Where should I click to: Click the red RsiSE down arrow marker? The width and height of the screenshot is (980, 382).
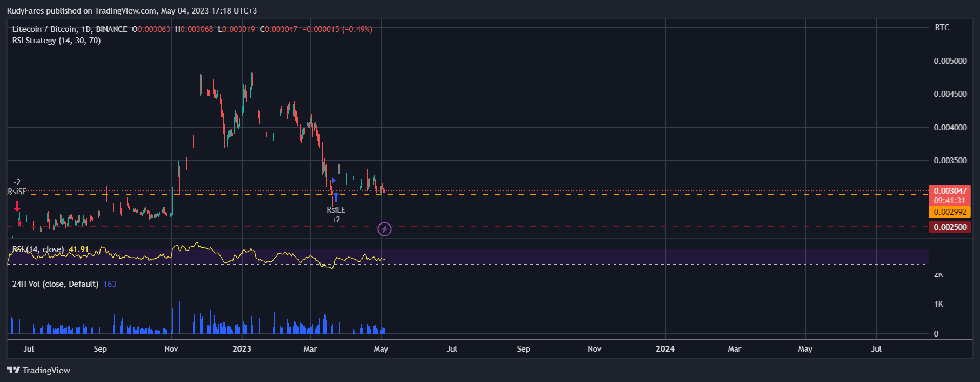[17, 206]
